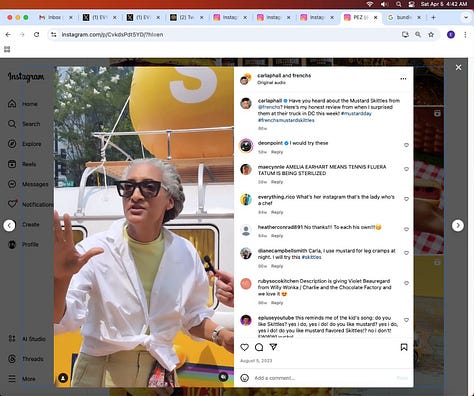The height and width of the screenshot is (396, 474).
Task: Reply to deonpoint's comment
Action: (x=277, y=152)
